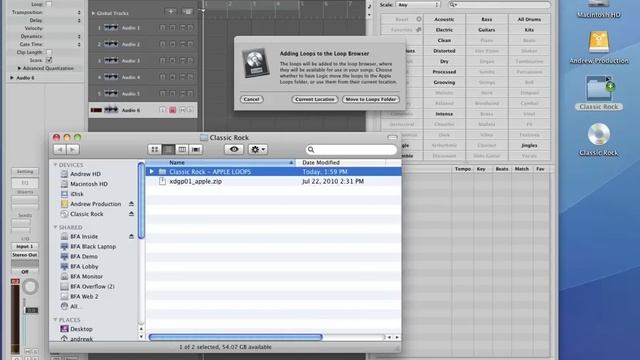Click the Audio 1 track waveform icon

111,28
